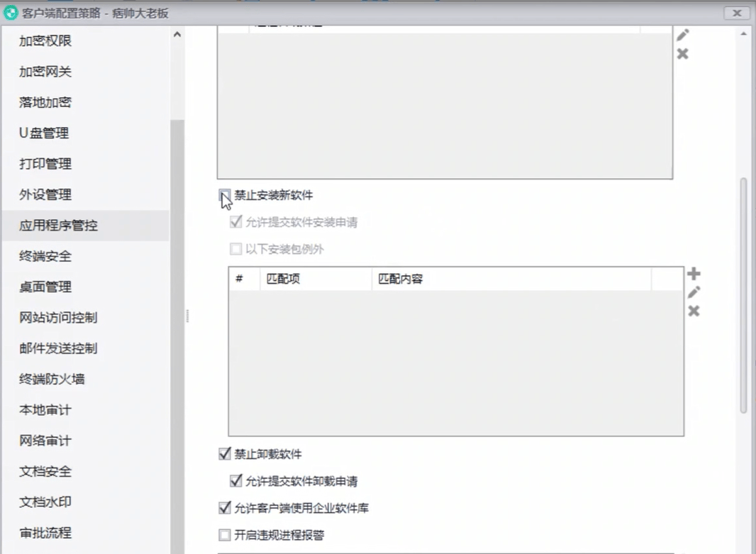Go to the 网站访问控制 settings page

pos(58,318)
